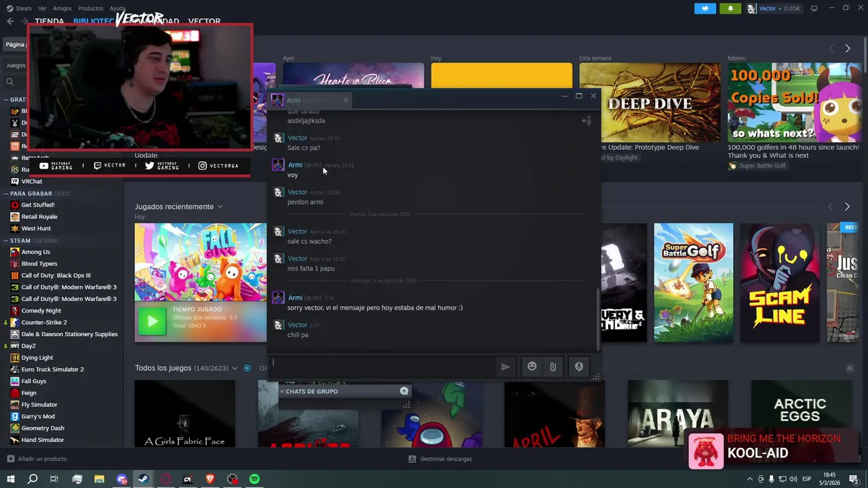
Task: Open the Productos menu
Action: [x=90, y=8]
